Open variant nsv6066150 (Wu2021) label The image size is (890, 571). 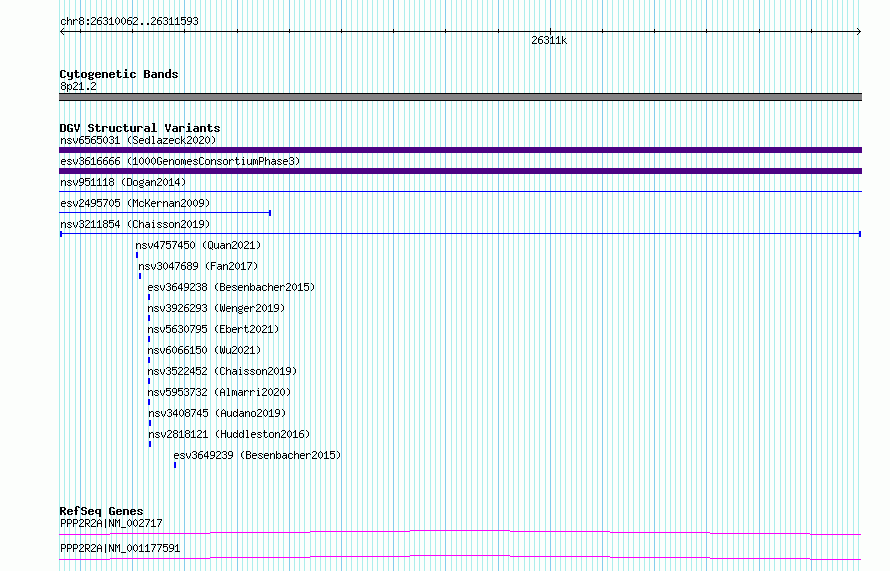coord(204,350)
